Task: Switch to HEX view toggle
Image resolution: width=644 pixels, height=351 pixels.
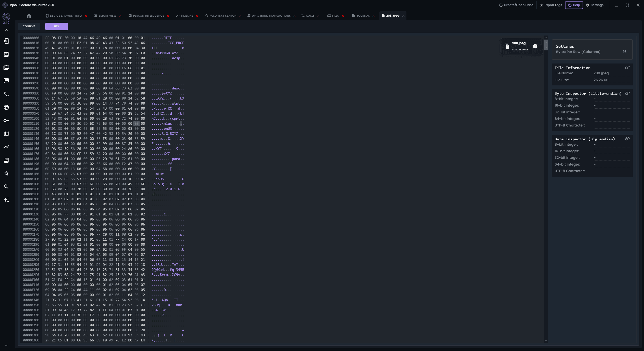Action: (56, 26)
